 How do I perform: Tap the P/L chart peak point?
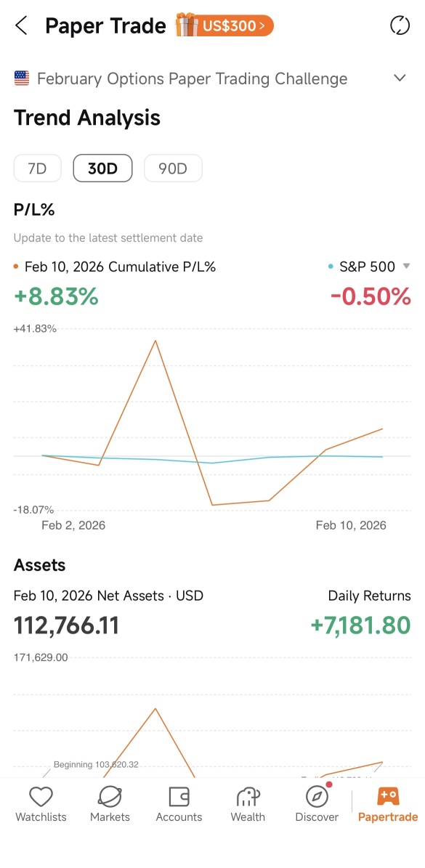click(155, 340)
